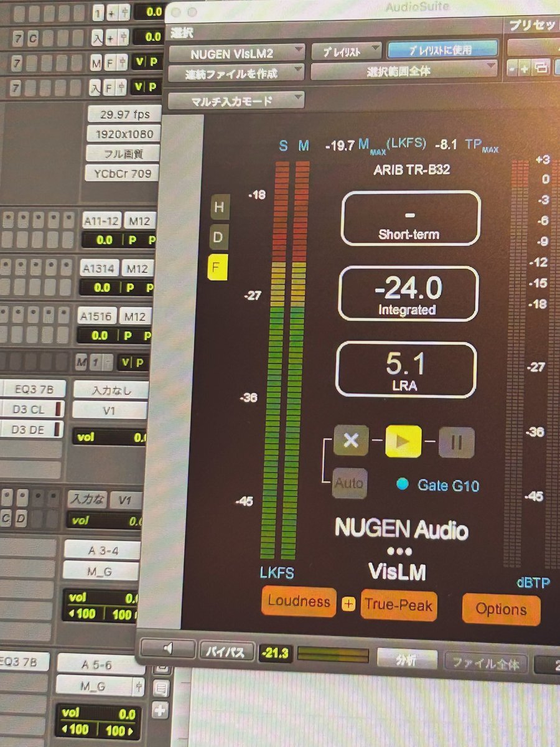Click the A1314 output selector
The height and width of the screenshot is (747, 560).
99,269
